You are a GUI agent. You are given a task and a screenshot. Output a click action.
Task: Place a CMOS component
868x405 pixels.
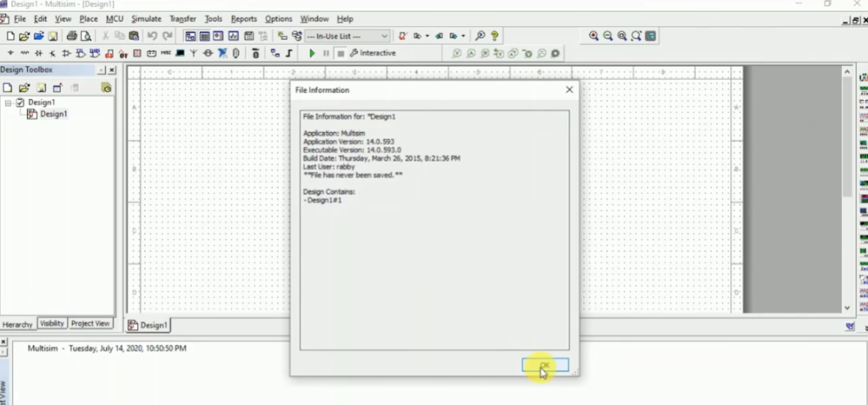[x=95, y=53]
